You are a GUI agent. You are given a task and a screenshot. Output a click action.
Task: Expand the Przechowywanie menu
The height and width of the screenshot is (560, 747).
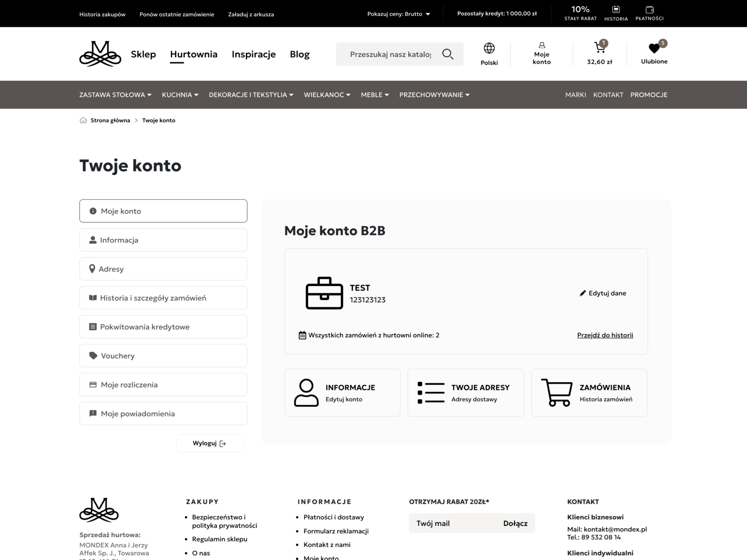click(434, 95)
